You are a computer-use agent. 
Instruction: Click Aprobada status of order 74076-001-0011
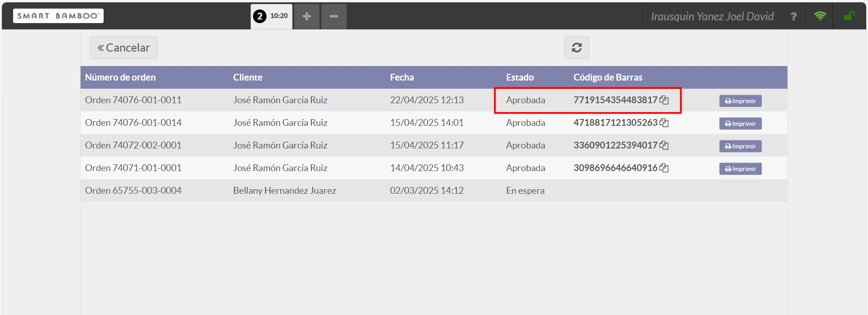coord(525,100)
